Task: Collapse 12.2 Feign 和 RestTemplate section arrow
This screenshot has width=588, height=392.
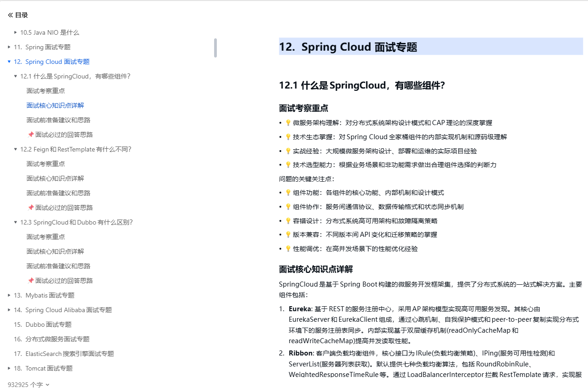Action: (16, 149)
